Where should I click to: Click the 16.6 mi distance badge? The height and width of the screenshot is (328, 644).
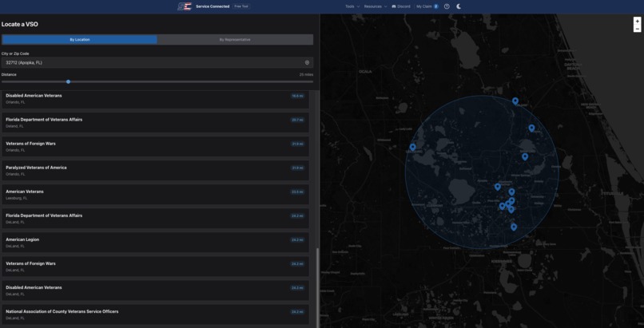(297, 96)
